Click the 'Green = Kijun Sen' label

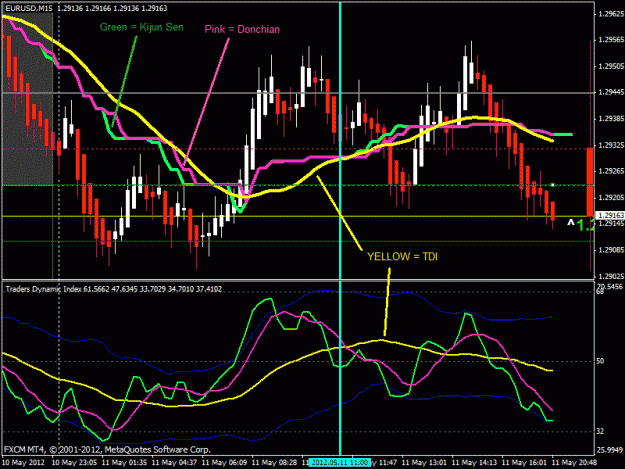click(x=142, y=27)
